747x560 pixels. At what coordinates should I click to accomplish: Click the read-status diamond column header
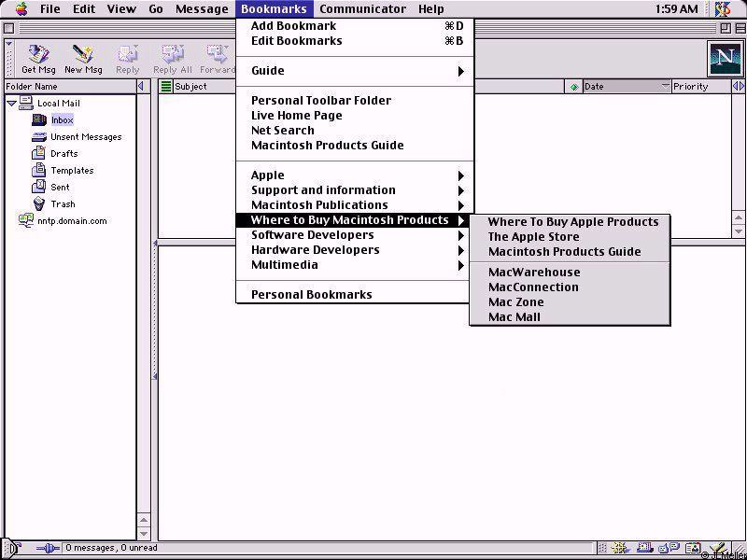(x=574, y=87)
